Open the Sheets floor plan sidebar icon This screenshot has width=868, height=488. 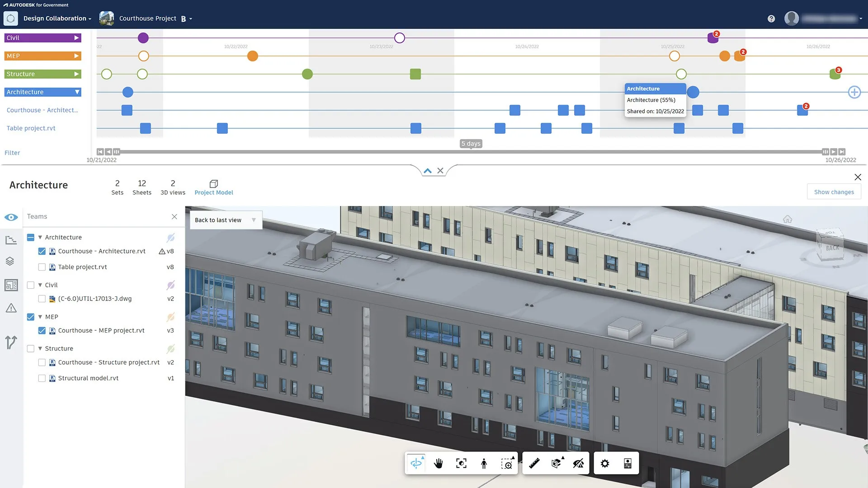pyautogui.click(x=11, y=285)
